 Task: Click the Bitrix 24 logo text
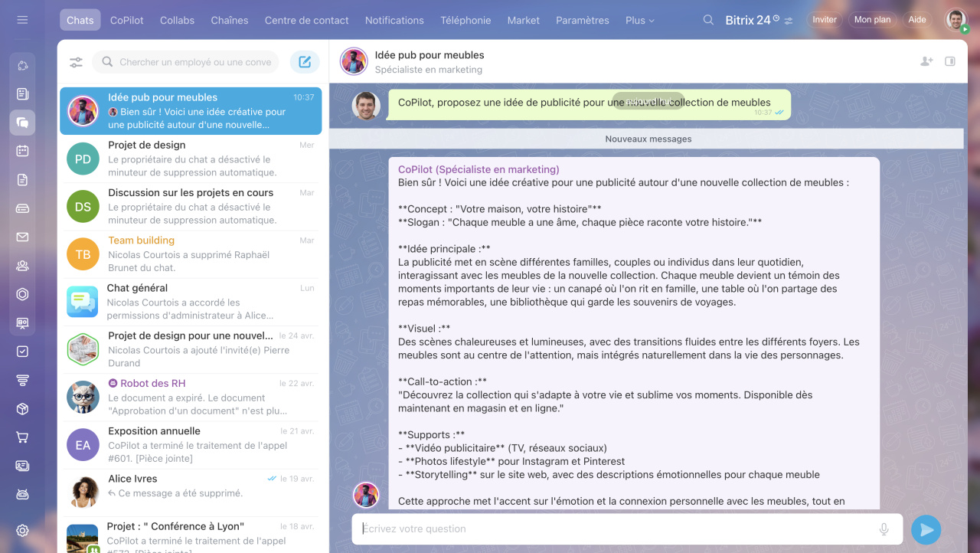747,20
